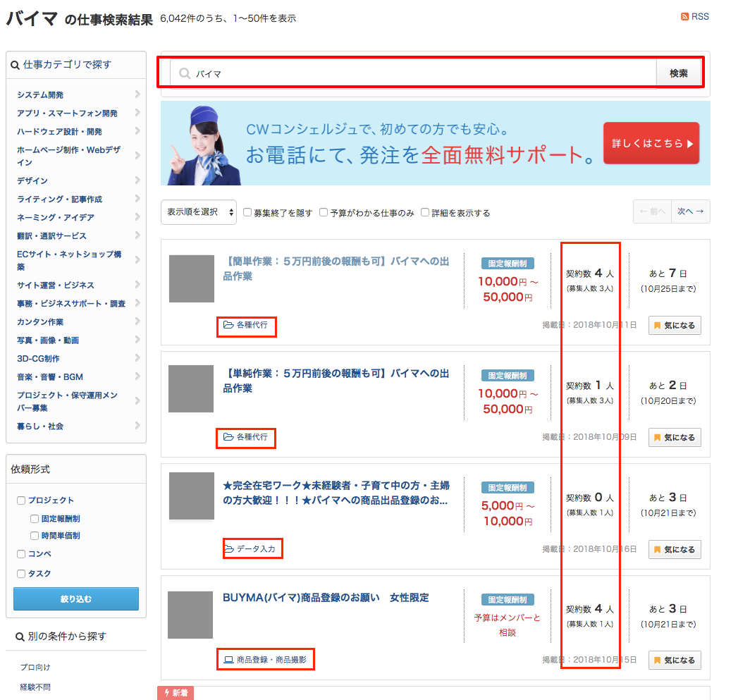Image resolution: width=738 pixels, height=700 pixels.
Task: Click the 絞り込む filter button
Action: coord(76,598)
